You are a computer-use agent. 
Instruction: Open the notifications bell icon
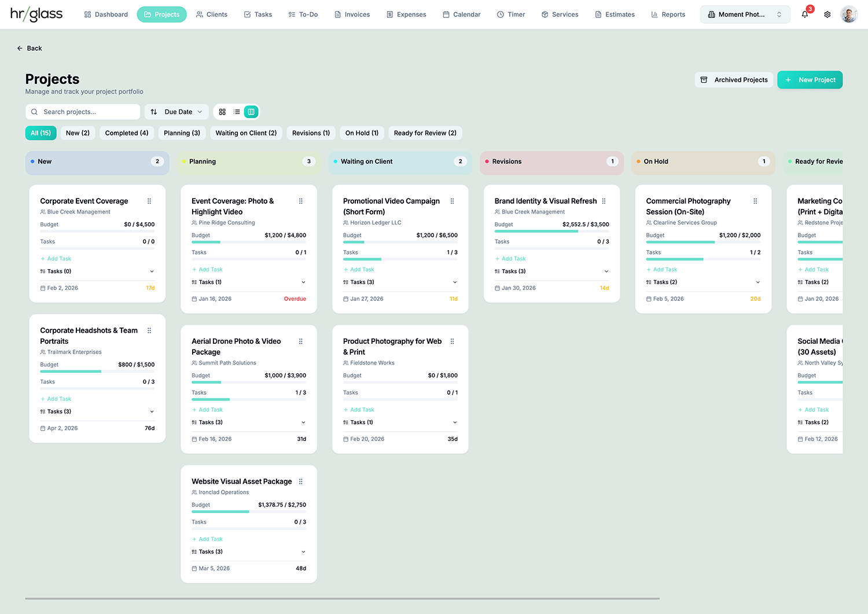[804, 14]
